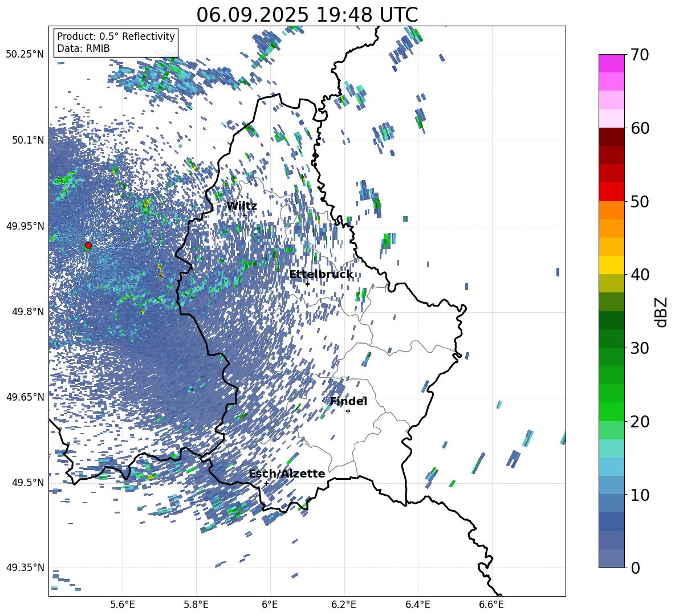Click the title 06.09.2025 19:48 UTC

tap(307, 15)
